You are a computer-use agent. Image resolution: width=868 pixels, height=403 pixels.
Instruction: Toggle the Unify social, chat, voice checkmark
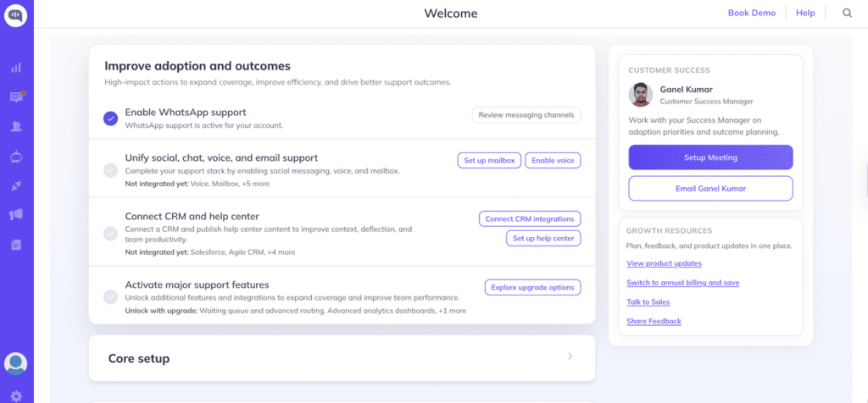(x=111, y=170)
